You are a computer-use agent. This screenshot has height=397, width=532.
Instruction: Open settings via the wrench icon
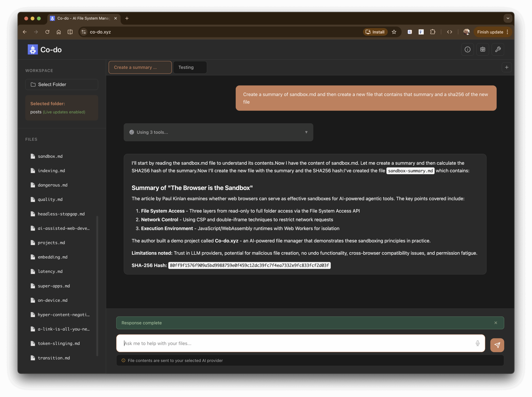click(x=498, y=49)
